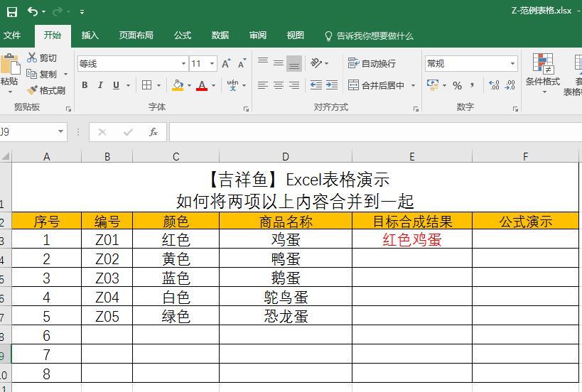
Task: Open the undo history dropdown arrow
Action: (x=44, y=12)
